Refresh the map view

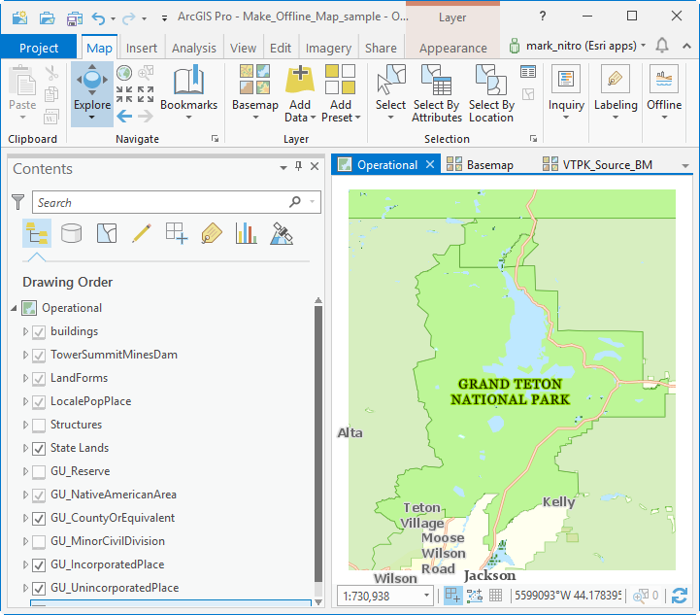(x=680, y=596)
